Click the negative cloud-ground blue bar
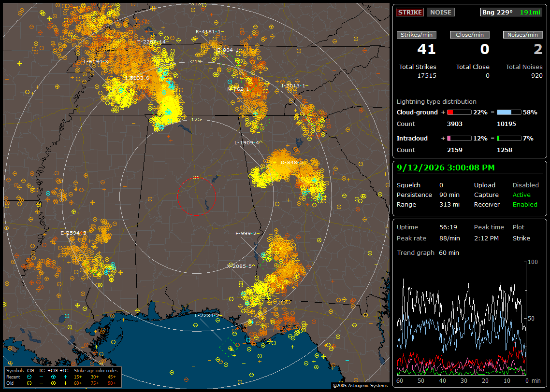The image size is (550, 392). tap(509, 112)
